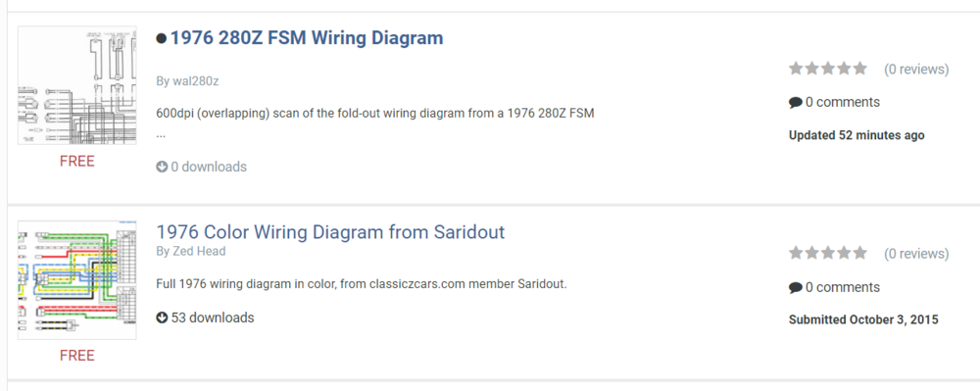Open the color wiring diagram thumbnail
This screenshot has width=980, height=391.
click(76, 280)
